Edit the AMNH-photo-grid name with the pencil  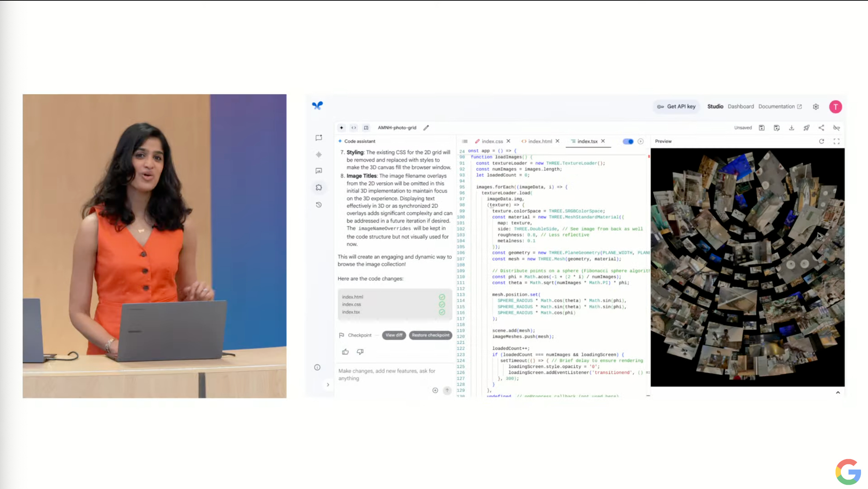[426, 128]
